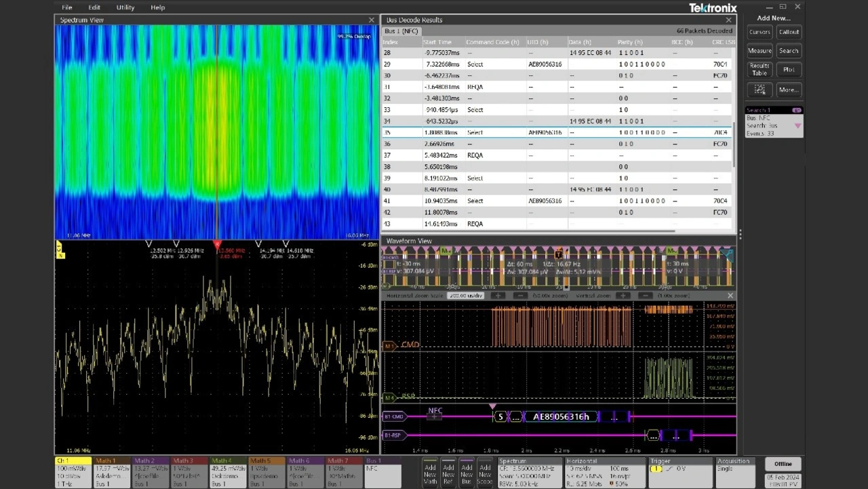The image size is (868, 489).
Task: Open the Utility menu
Action: click(x=125, y=7)
